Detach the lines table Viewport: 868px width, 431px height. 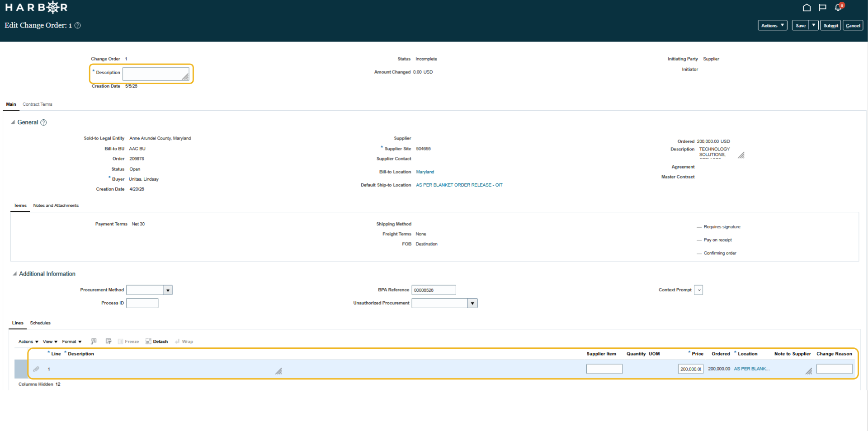pyautogui.click(x=157, y=342)
